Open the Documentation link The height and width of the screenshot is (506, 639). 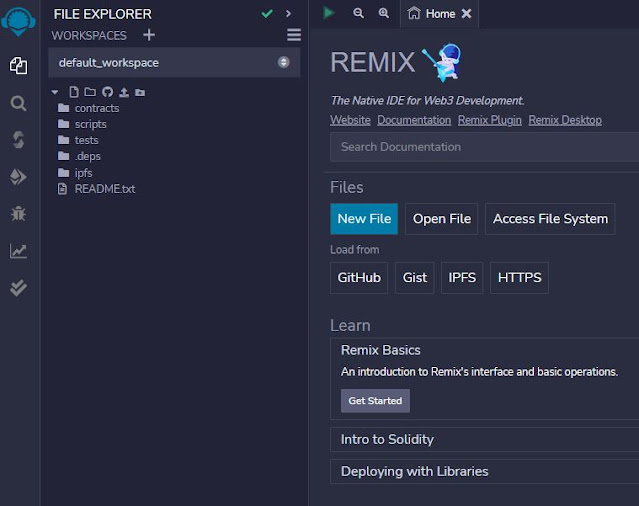[x=414, y=120]
